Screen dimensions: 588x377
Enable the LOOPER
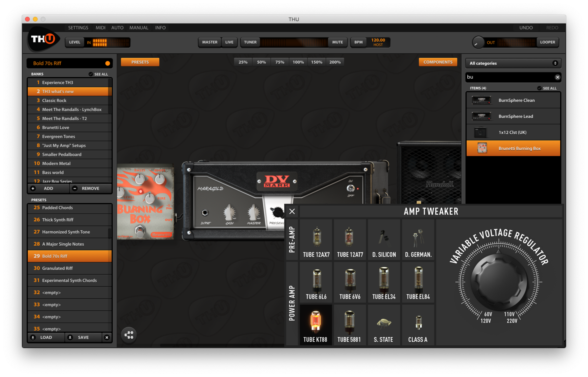click(x=548, y=42)
